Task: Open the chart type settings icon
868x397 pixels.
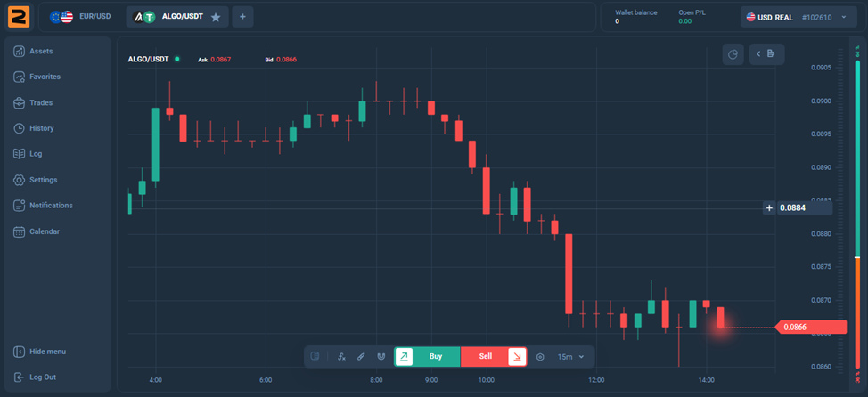Action: pos(540,357)
